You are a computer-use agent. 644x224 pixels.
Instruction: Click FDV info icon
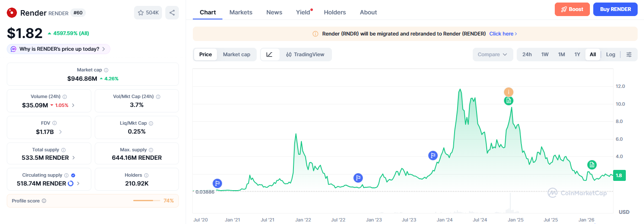point(55,123)
